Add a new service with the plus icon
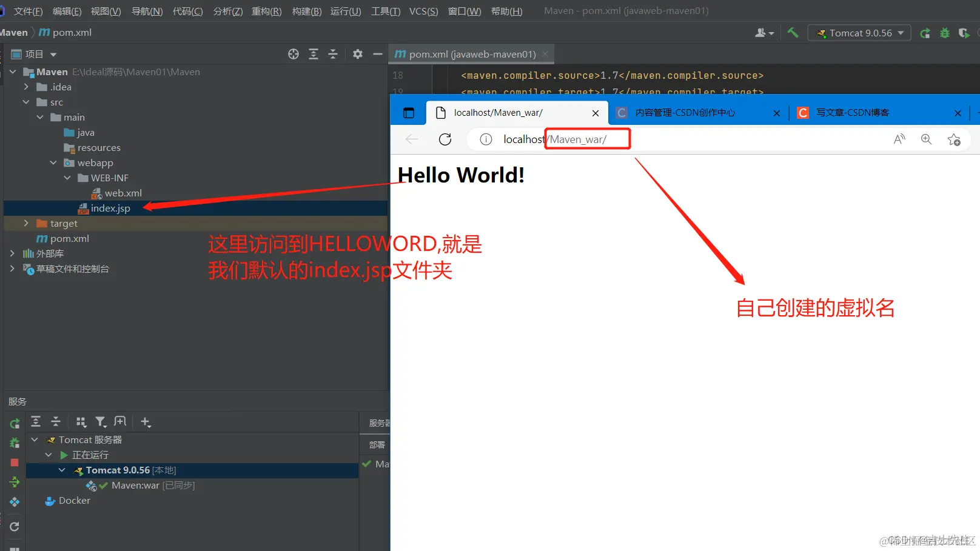Screen dimensions: 980x551 tap(146, 422)
